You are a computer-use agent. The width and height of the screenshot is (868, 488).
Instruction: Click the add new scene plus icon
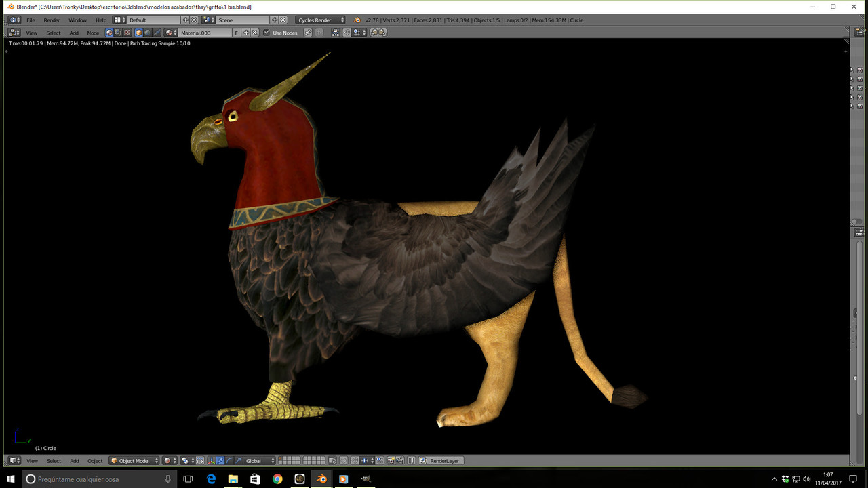[x=275, y=20]
